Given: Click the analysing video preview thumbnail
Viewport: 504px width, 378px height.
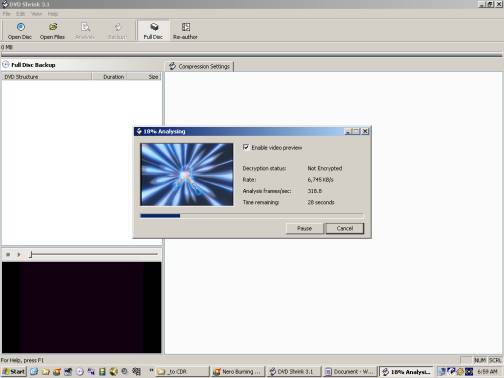Looking at the screenshot, I should 187,174.
